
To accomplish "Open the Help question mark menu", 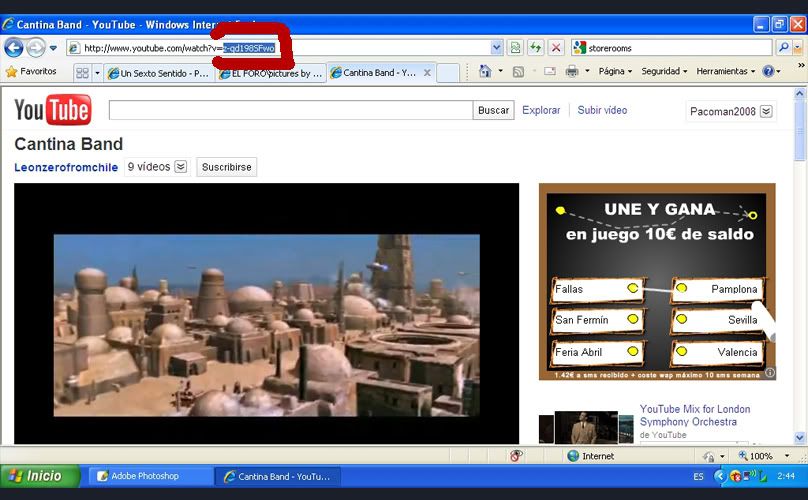I will pos(771,71).
